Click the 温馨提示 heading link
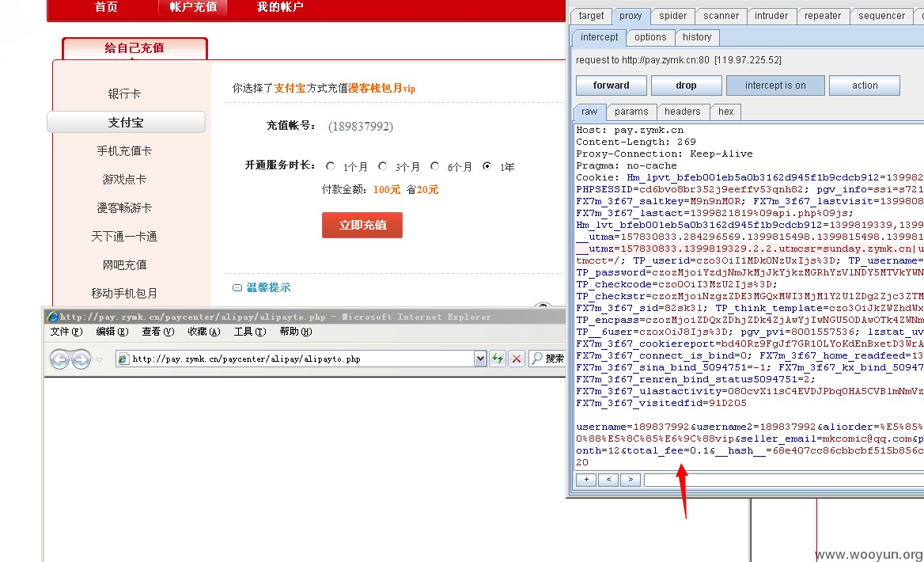 coord(268,288)
